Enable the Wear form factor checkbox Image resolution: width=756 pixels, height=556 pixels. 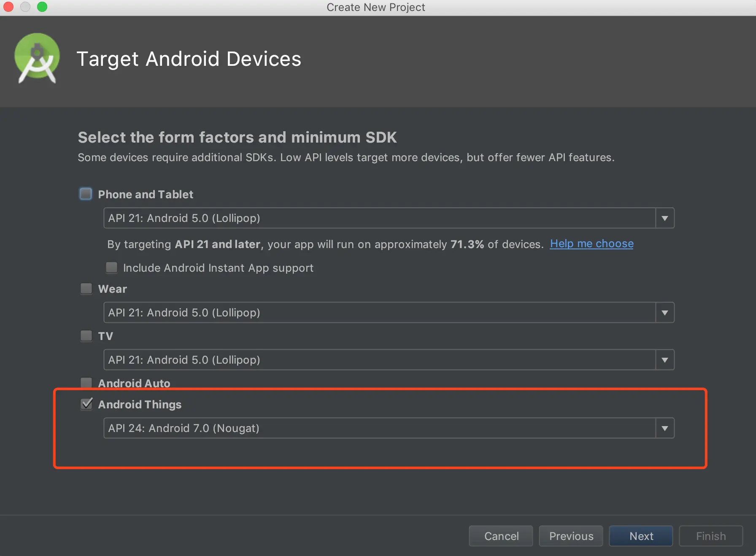pyautogui.click(x=86, y=289)
